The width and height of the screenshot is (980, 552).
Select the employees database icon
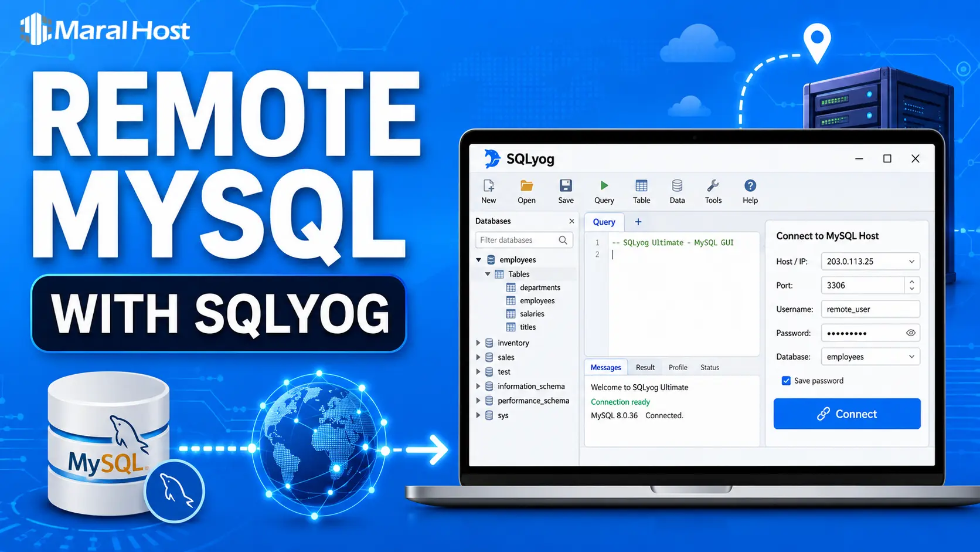click(x=491, y=260)
